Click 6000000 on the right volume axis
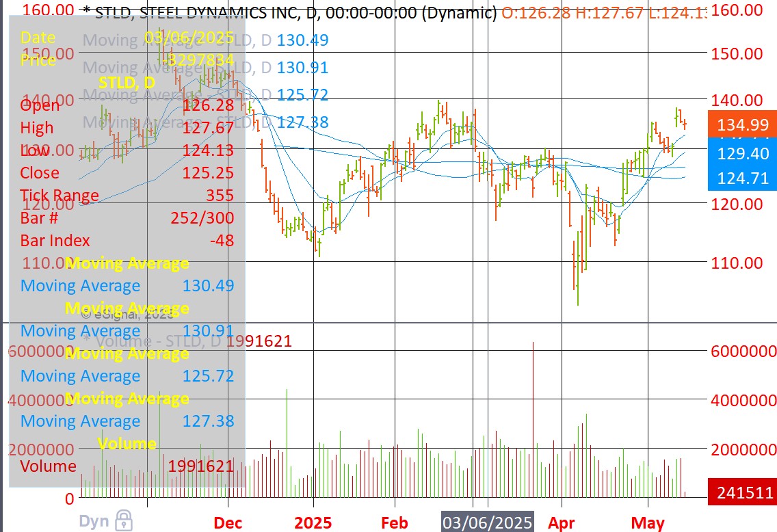Viewport: 777px width, 532px height. (x=743, y=351)
